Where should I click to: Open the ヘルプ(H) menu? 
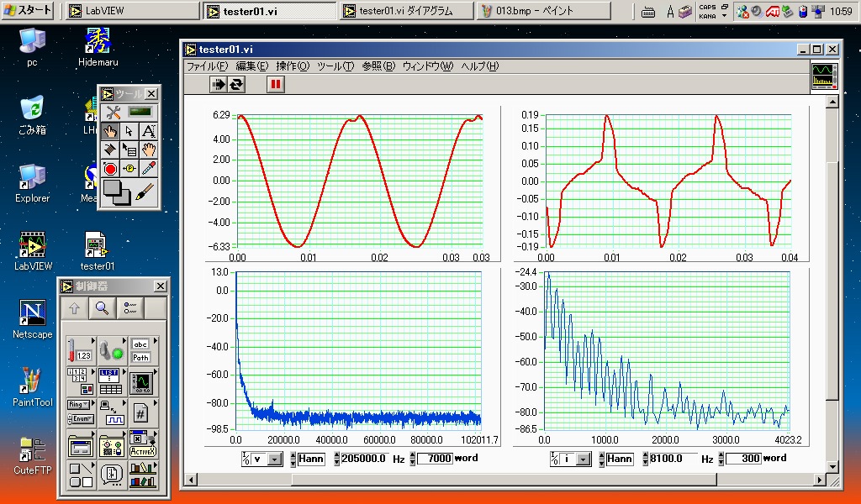click(x=479, y=66)
